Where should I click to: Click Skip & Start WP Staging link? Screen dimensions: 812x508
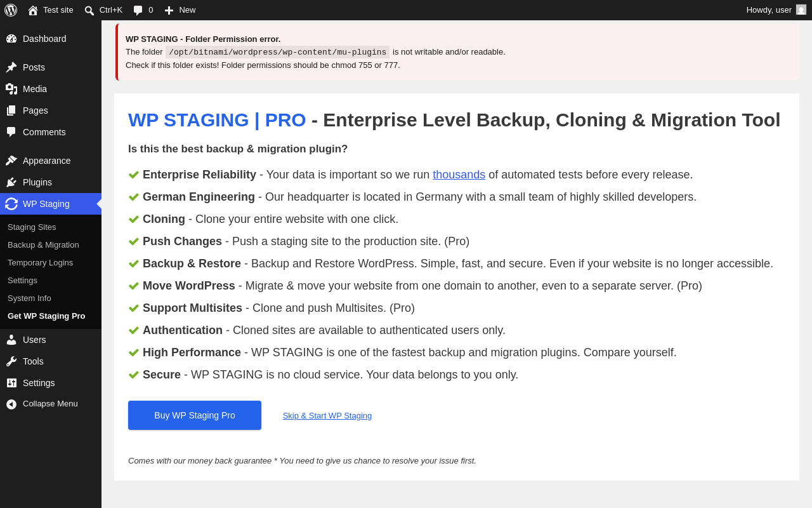click(x=327, y=416)
